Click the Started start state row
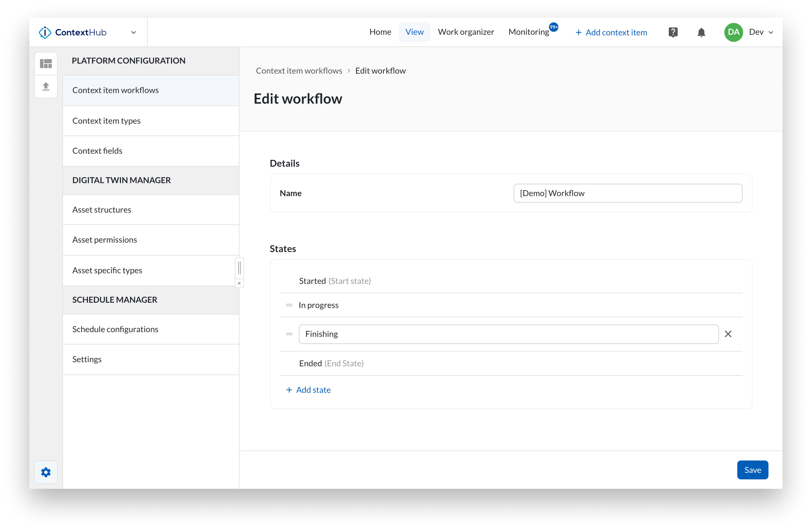 click(x=511, y=281)
